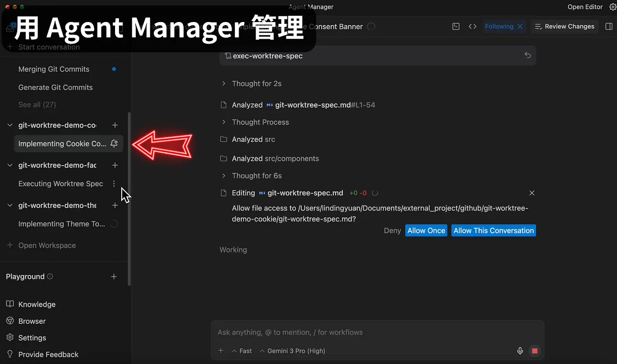Add a new Playground with plus

[114, 277]
